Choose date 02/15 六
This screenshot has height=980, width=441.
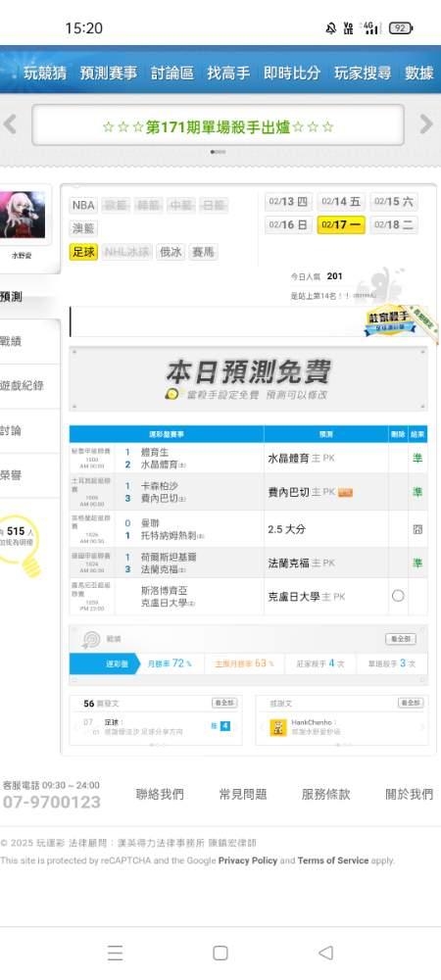pyautogui.click(x=394, y=202)
